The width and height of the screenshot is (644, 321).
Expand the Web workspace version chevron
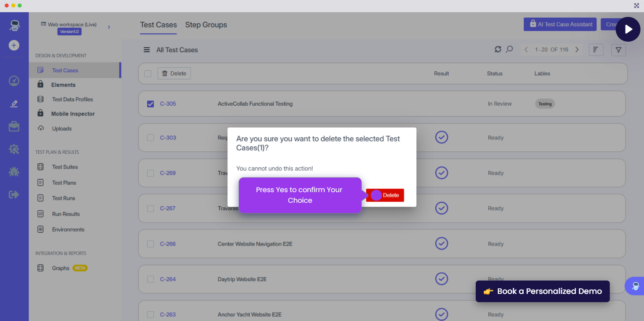pyautogui.click(x=109, y=27)
